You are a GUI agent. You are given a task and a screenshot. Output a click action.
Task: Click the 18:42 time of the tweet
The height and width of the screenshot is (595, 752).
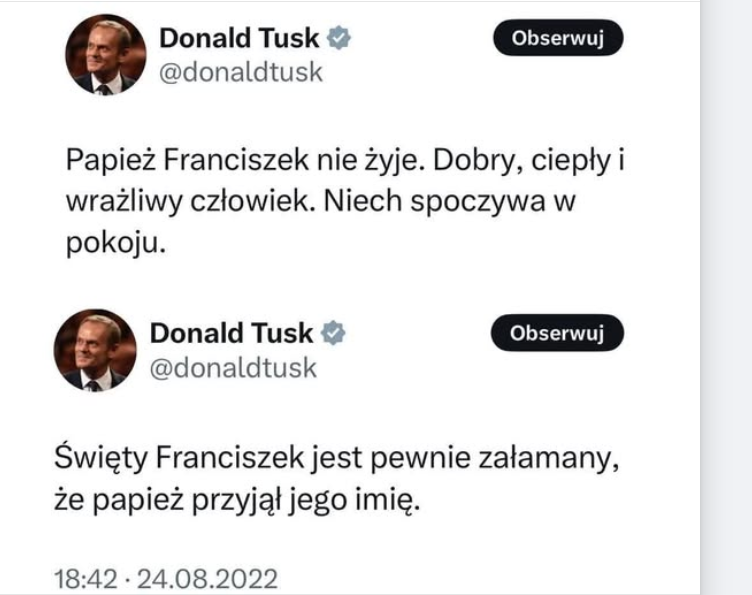coord(83,579)
